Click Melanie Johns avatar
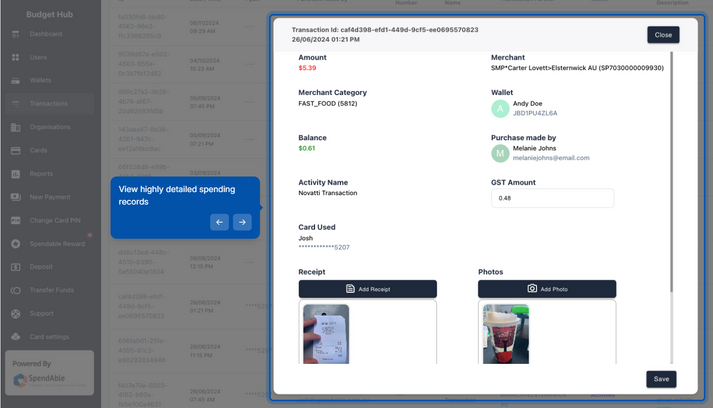The height and width of the screenshot is (408, 713). (500, 153)
